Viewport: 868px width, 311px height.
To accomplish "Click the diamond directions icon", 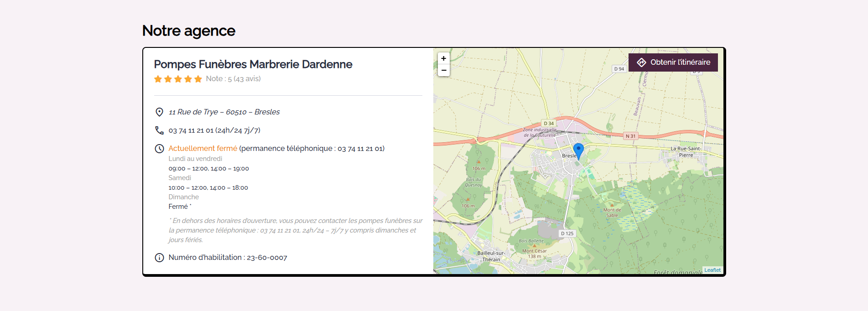I will click(641, 62).
